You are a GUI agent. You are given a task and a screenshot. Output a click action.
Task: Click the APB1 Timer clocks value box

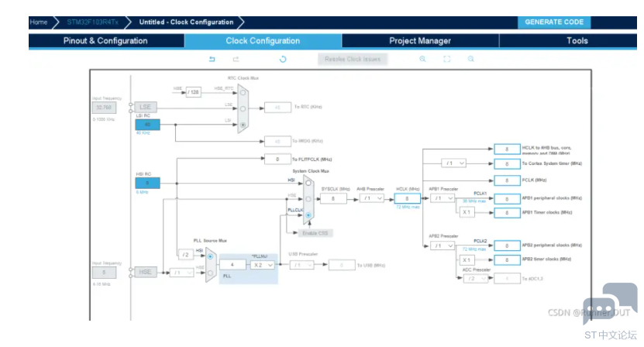click(x=507, y=213)
